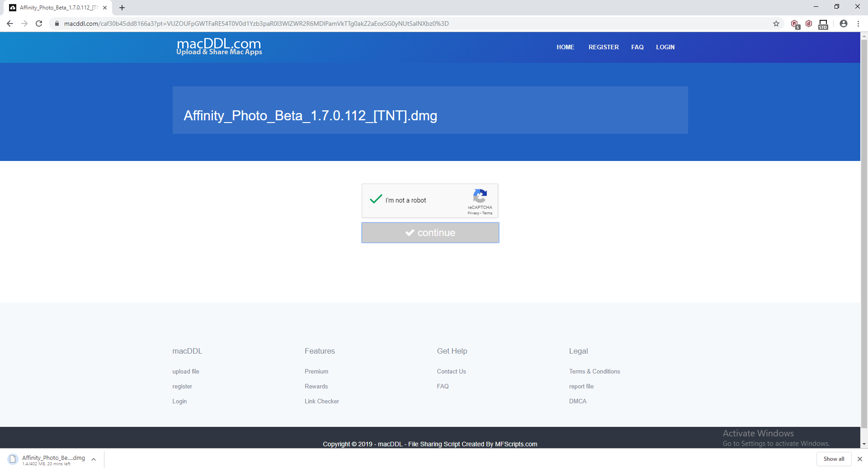Open the browser profile account icon
The image size is (868, 468).
844,23
